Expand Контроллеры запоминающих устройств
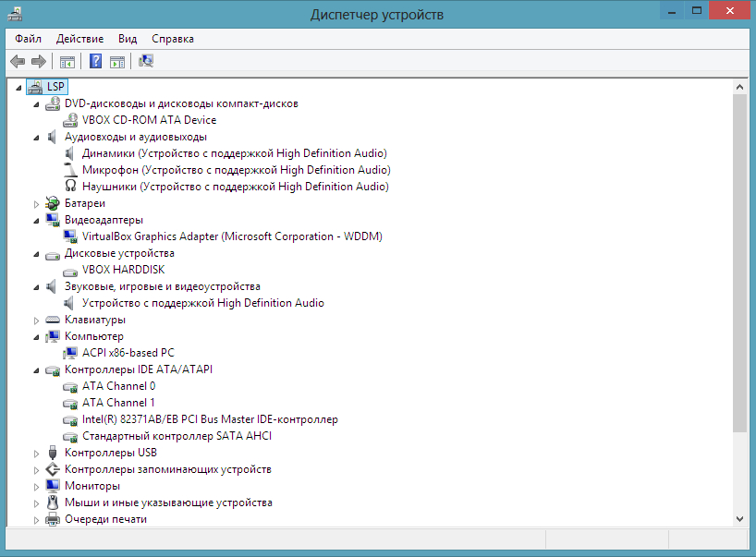The image size is (756, 557). (37, 470)
